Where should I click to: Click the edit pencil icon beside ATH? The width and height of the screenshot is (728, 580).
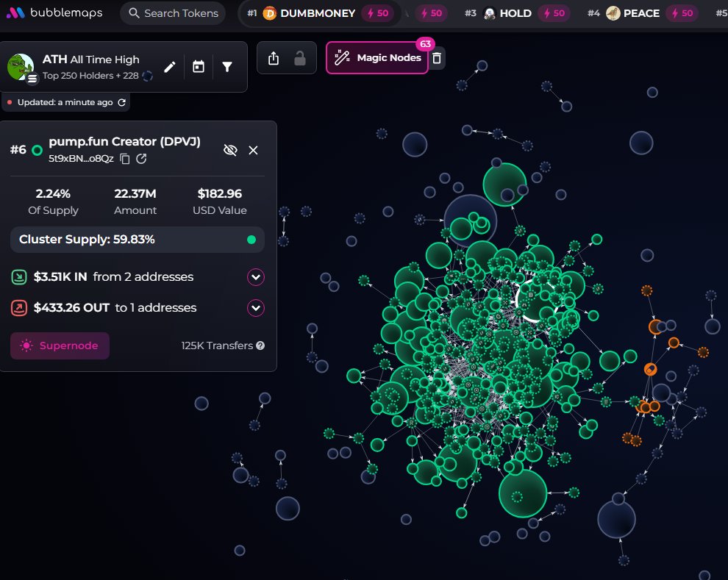[x=169, y=67]
